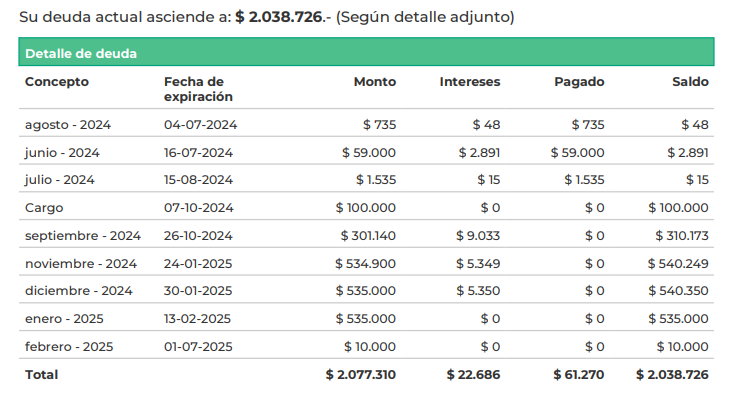Click the julio - 2024 row label
Image resolution: width=730 pixels, height=398 pixels.
point(60,180)
